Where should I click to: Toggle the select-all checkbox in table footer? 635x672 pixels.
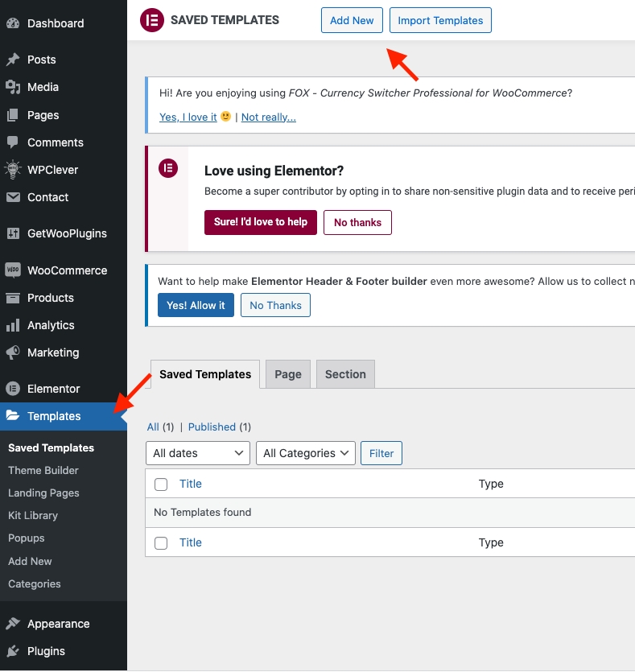pos(161,543)
